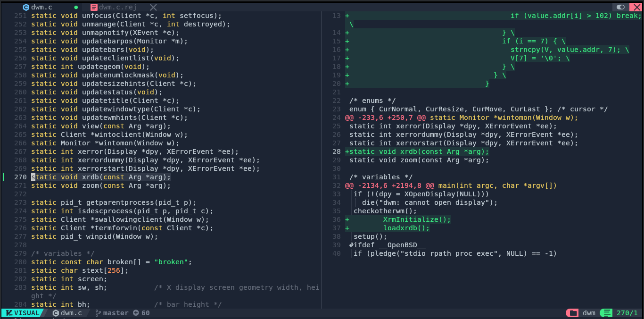Screen dimensions: 644x319
Task: Click the pink folder icon in statusline
Action: (x=573, y=313)
